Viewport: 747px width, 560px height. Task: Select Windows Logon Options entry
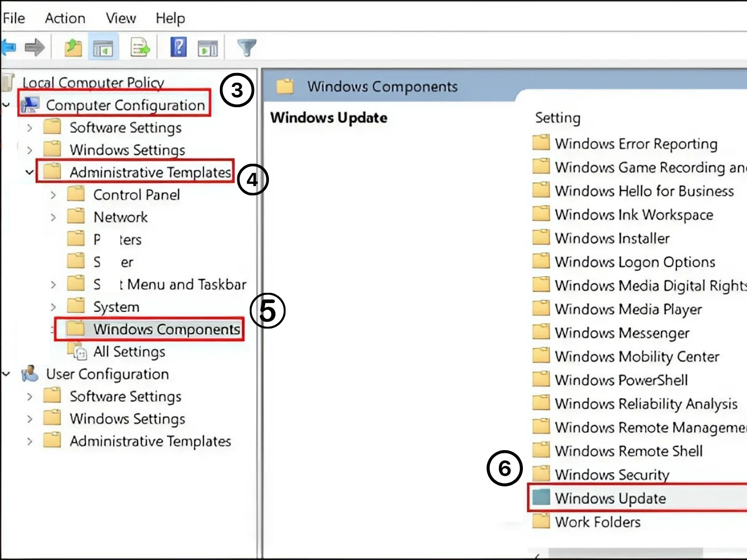[x=635, y=261]
